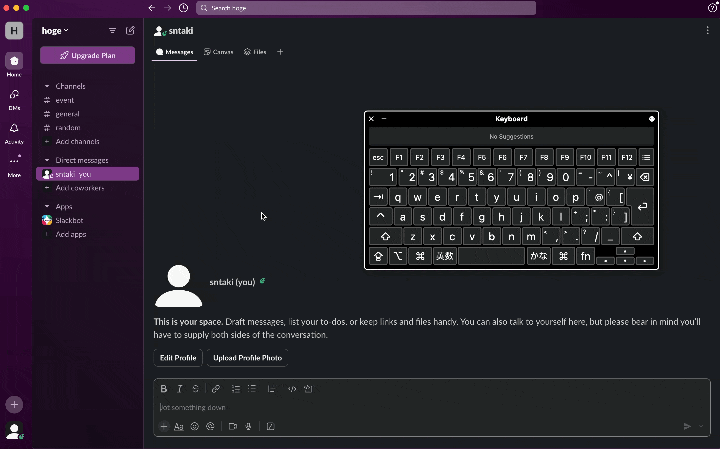
Task: Apply inline code formatting
Action: [292, 389]
